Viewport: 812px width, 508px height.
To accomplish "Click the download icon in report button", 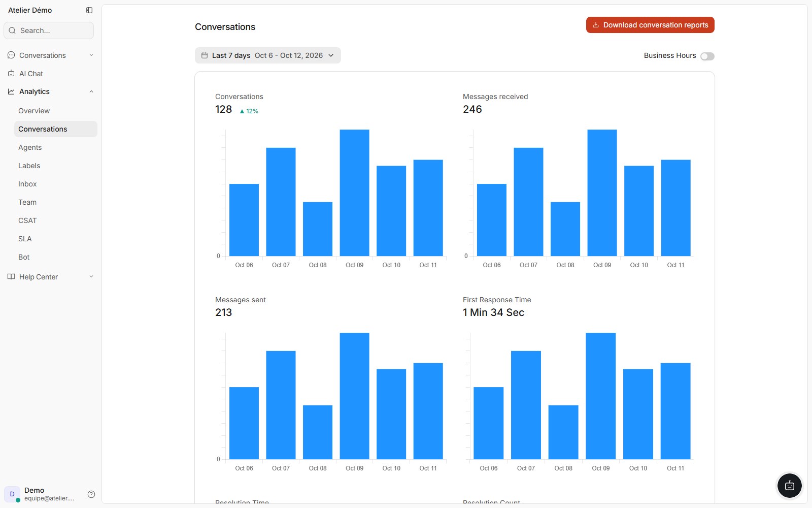I will click(596, 25).
